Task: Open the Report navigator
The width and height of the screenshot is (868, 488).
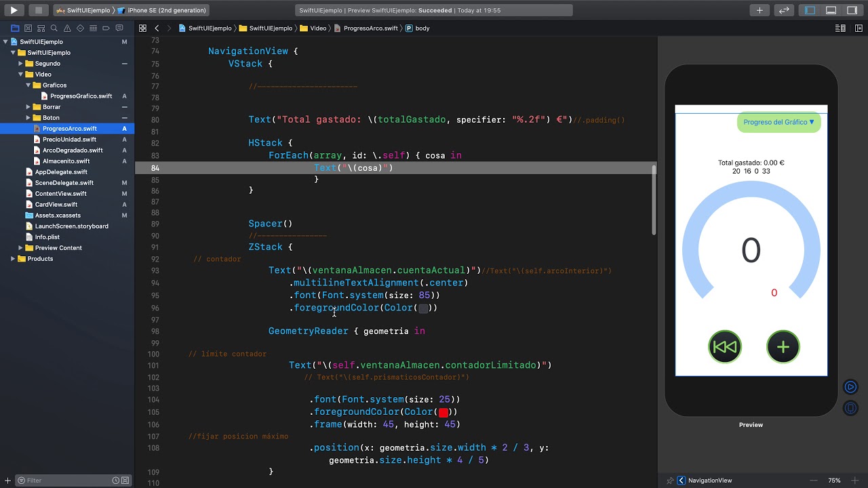Action: [119, 28]
